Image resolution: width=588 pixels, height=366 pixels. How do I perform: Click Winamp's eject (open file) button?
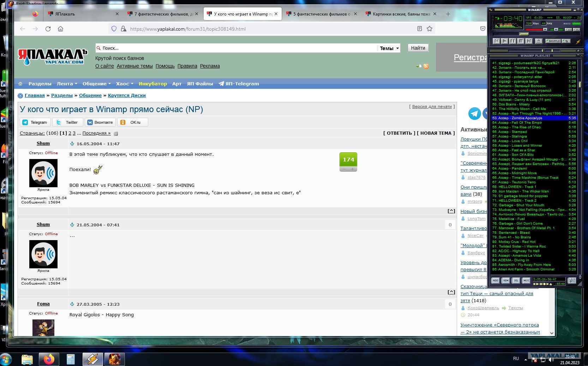point(539,41)
